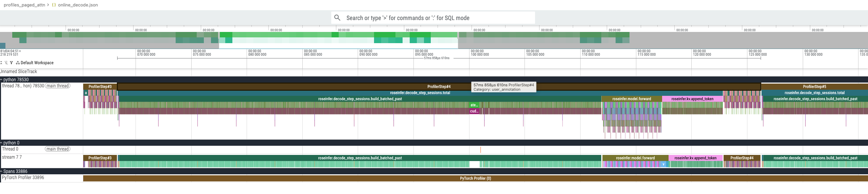Click the search magnifier icon
The width and height of the screenshot is (868, 194).
click(x=337, y=18)
